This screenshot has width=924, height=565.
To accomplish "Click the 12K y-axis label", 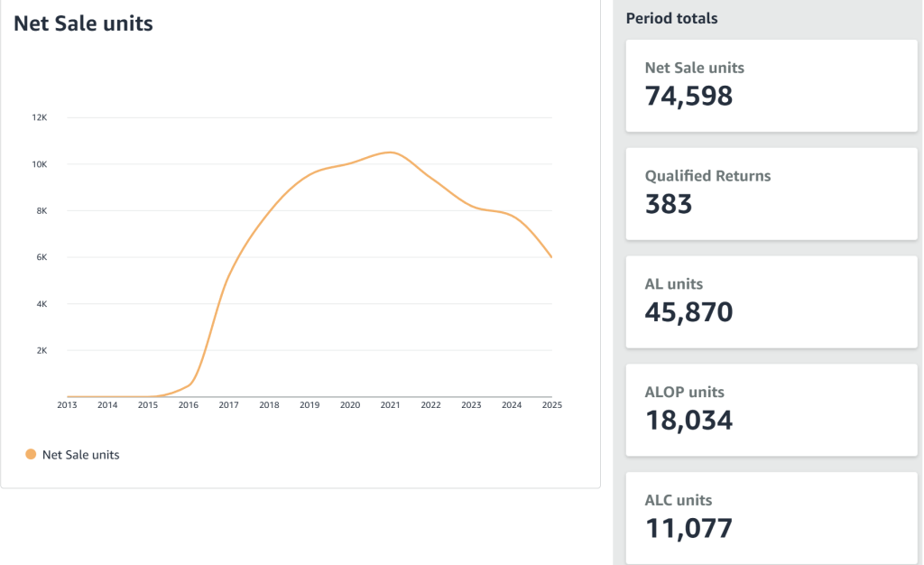I will point(41,118).
